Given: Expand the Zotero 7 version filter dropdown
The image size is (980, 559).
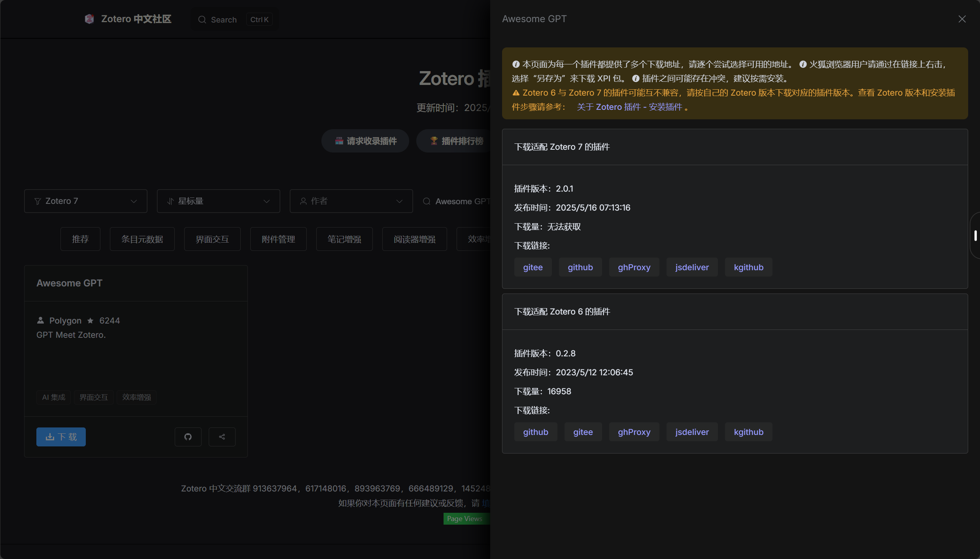Looking at the screenshot, I should pyautogui.click(x=85, y=201).
